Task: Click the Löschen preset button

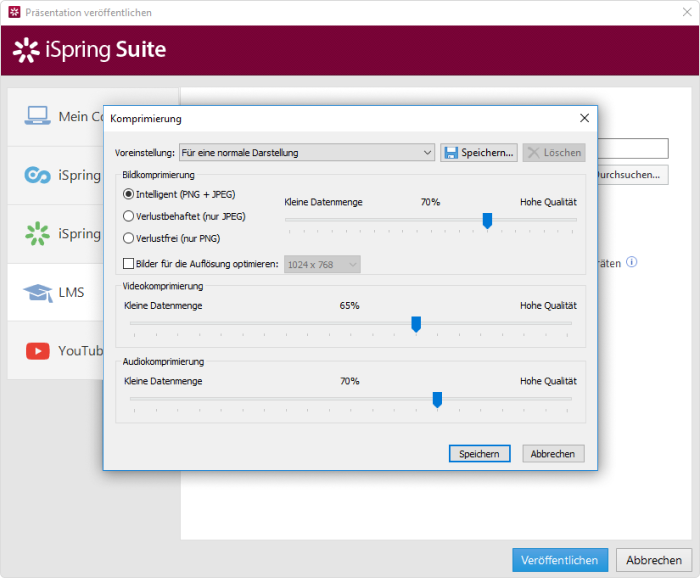Action: click(x=554, y=153)
